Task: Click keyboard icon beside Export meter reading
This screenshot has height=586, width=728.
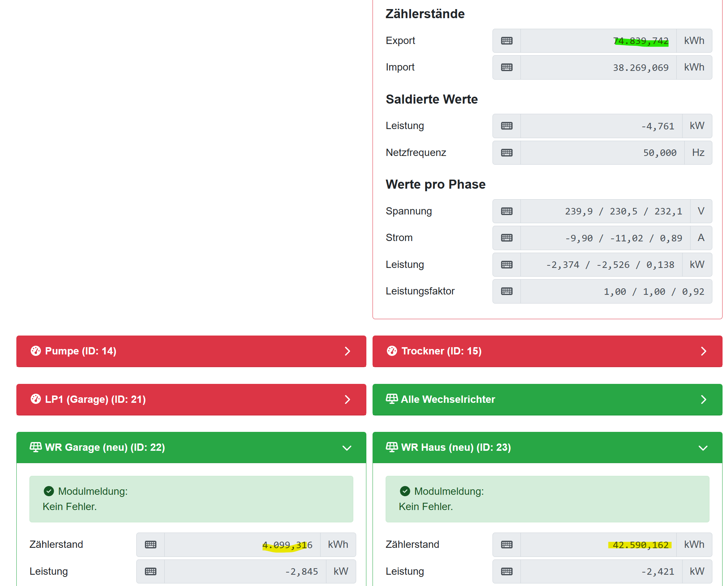Action: coord(507,41)
